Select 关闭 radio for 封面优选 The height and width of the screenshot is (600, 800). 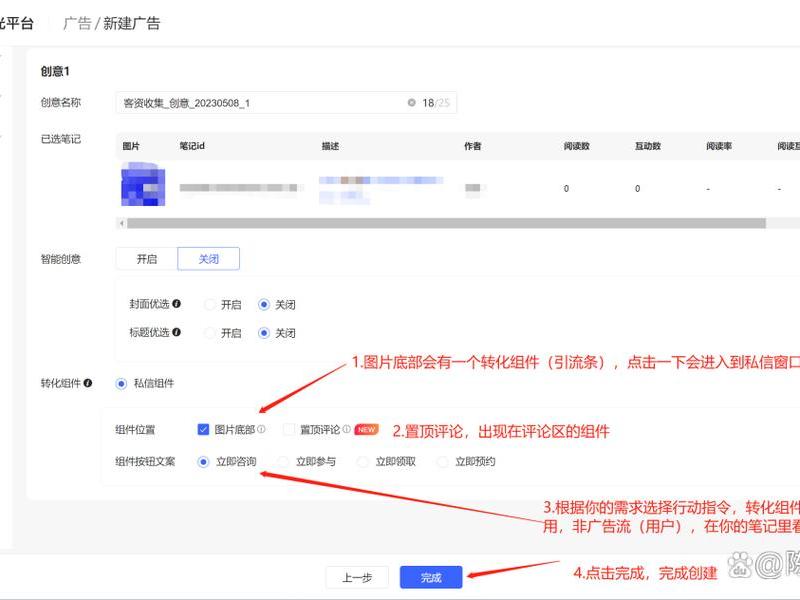[x=264, y=305]
